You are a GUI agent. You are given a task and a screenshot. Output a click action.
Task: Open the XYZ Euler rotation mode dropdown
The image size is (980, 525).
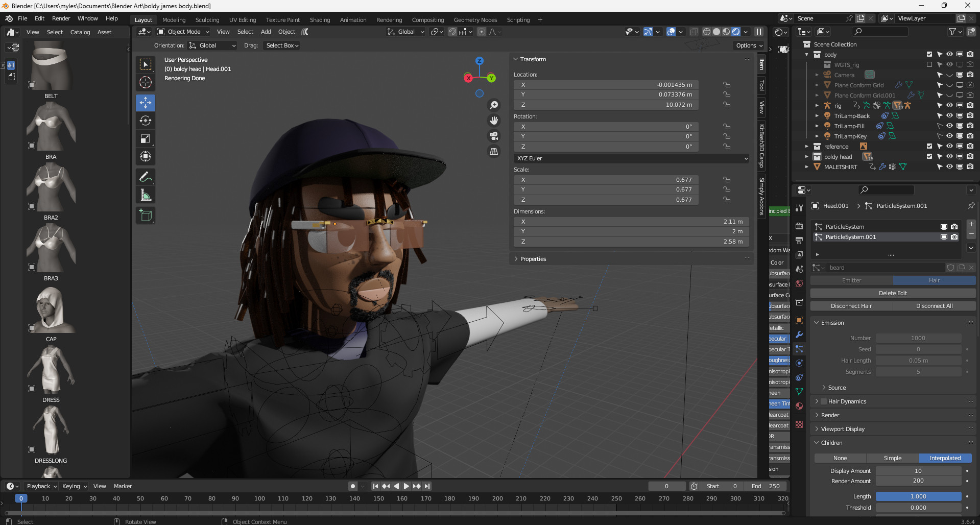point(631,158)
